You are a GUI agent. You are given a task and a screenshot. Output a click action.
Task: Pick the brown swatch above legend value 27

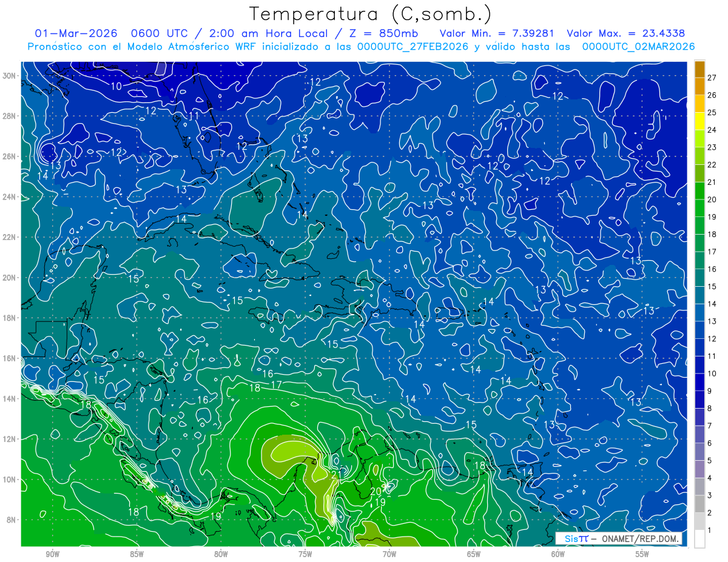pos(699,69)
